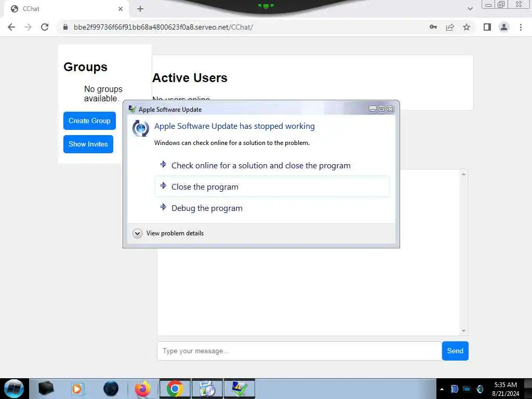Create a new group
Screen dimensions: 532x399
[x=89, y=121]
